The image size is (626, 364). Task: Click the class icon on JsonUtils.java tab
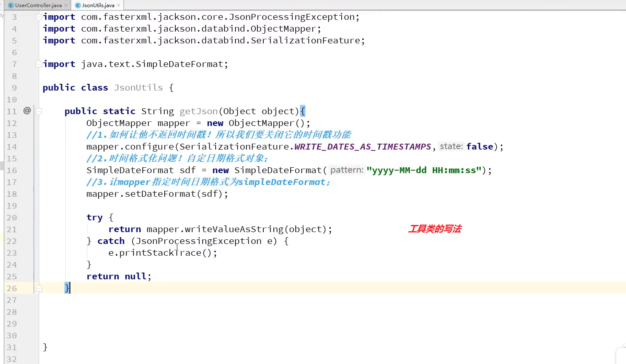click(x=78, y=5)
